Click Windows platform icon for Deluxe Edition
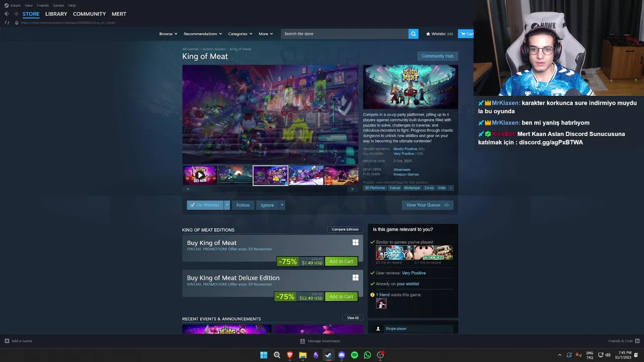This screenshot has width=644, height=362. (x=355, y=278)
